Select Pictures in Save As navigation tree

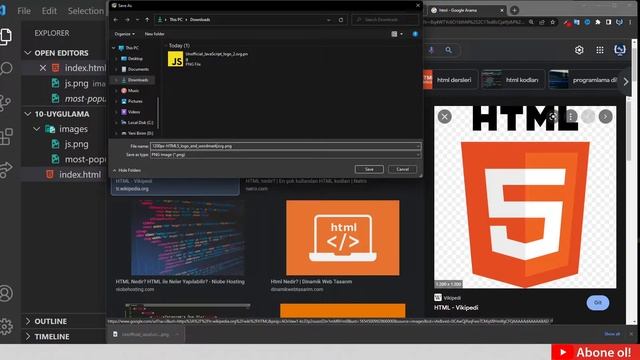(x=135, y=101)
